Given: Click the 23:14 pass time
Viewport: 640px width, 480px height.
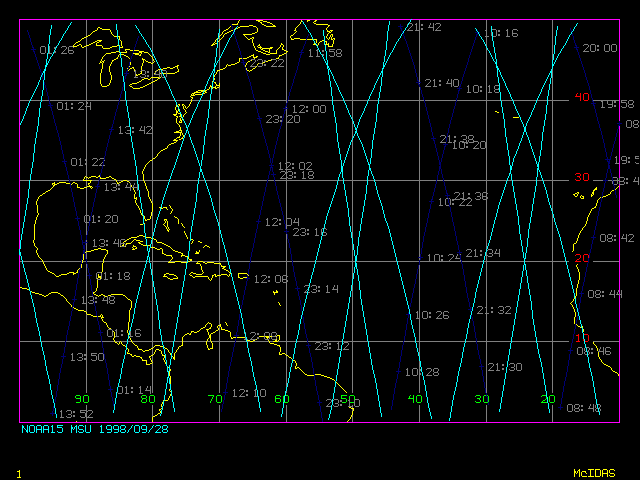Looking at the screenshot, I should point(321,289).
